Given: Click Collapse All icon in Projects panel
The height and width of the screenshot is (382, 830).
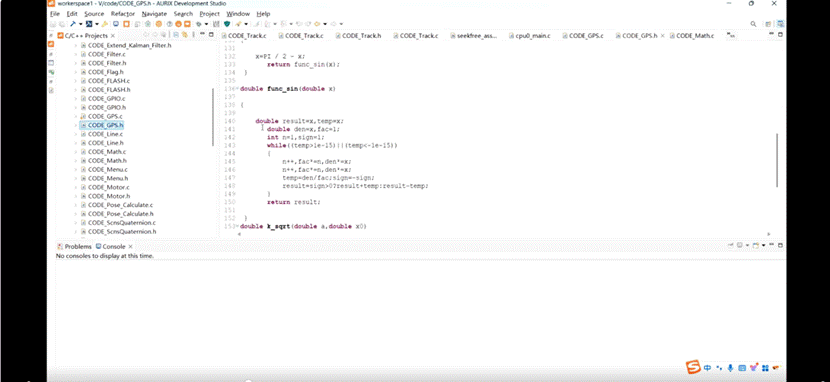Looking at the screenshot, I should 176,35.
